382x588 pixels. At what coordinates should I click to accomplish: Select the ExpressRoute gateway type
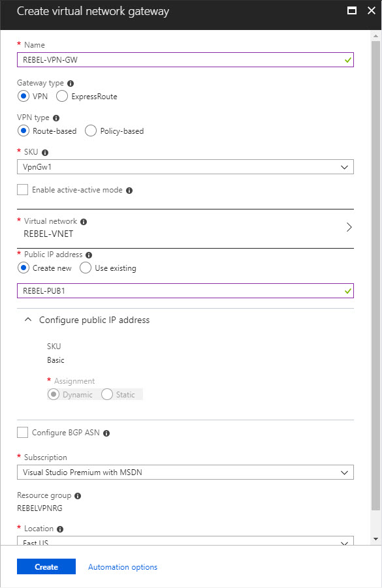(x=62, y=96)
